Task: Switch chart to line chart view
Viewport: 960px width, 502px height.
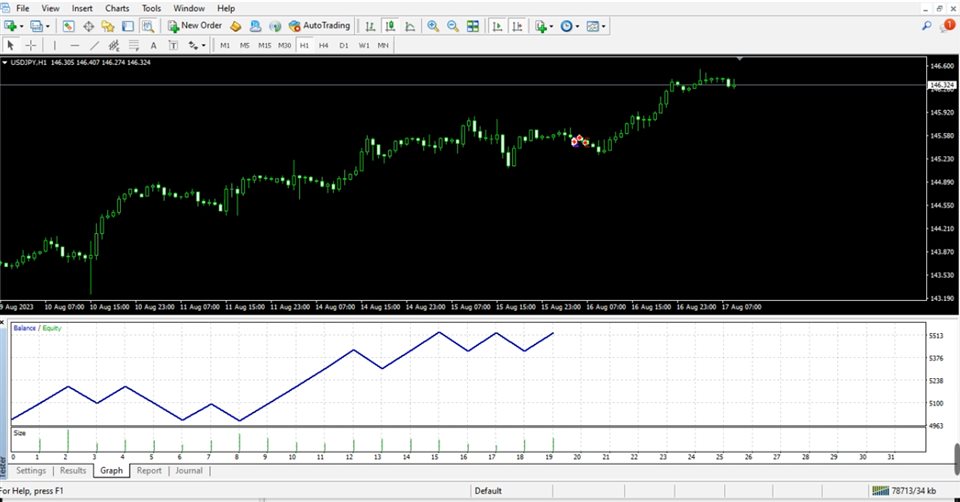Action: click(410, 26)
